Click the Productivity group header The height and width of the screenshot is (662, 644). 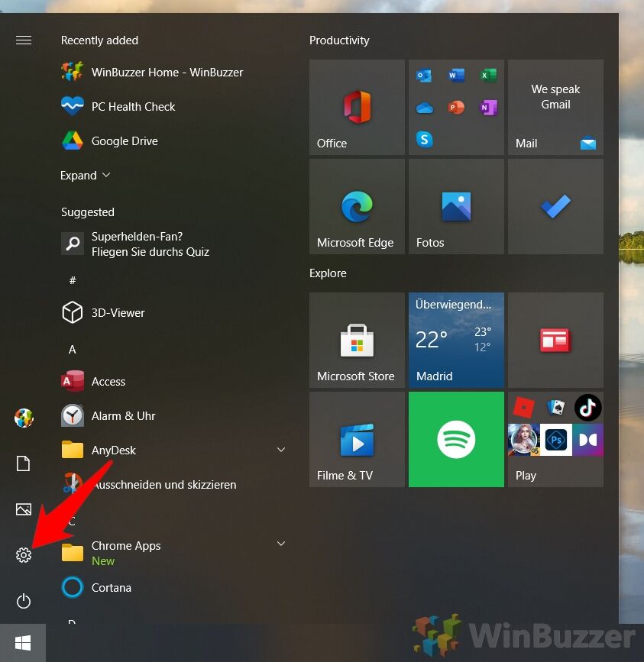(x=339, y=40)
